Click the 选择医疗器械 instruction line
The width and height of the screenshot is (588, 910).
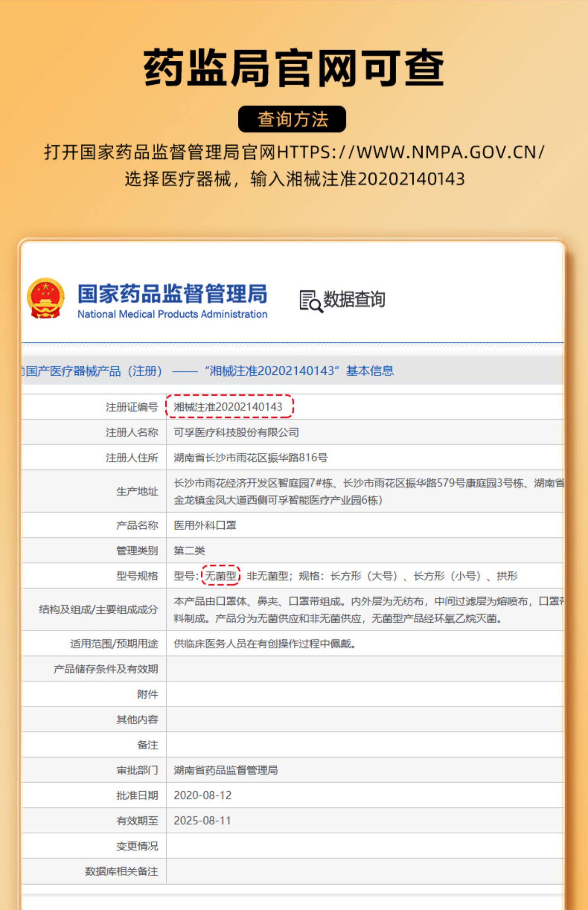point(295,179)
